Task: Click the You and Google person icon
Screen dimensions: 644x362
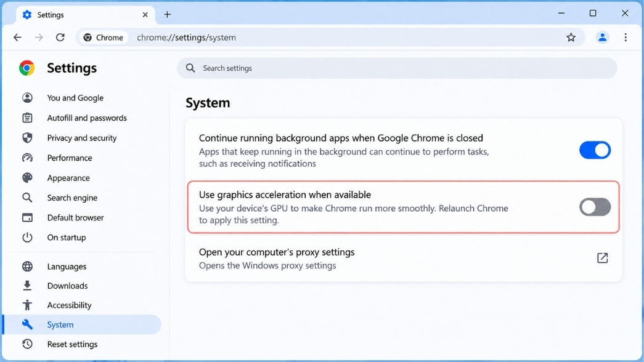Action: pos(27,98)
